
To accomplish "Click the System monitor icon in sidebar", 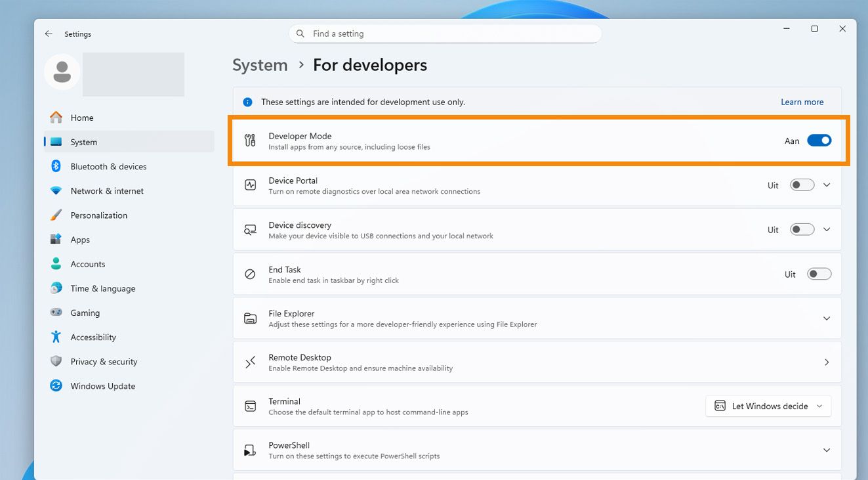I will pyautogui.click(x=56, y=142).
